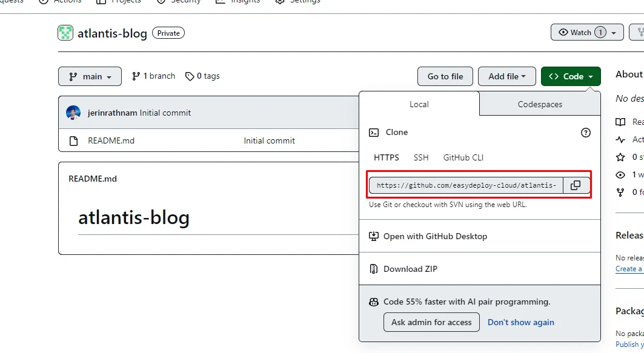Click the Initial commit message on README.md row
Viewport: 644px width, 353px height.
coord(270,140)
